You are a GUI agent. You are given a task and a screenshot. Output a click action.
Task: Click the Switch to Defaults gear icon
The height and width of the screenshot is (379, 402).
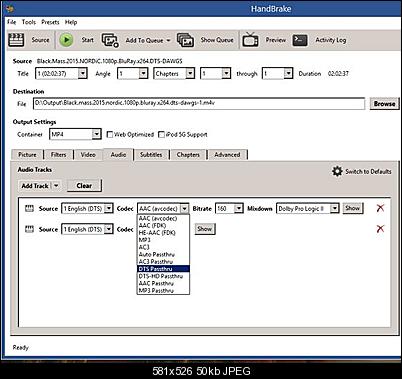(337, 171)
